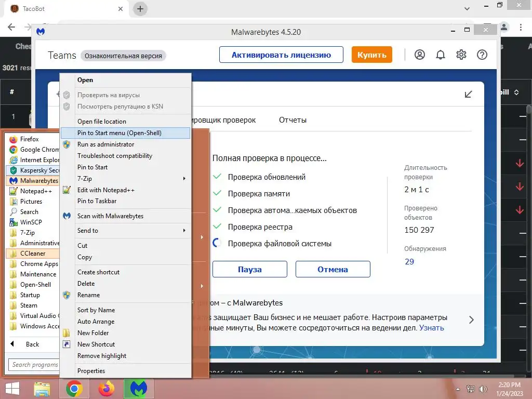
Task: Choose Sort by Name
Action: [x=125, y=310]
